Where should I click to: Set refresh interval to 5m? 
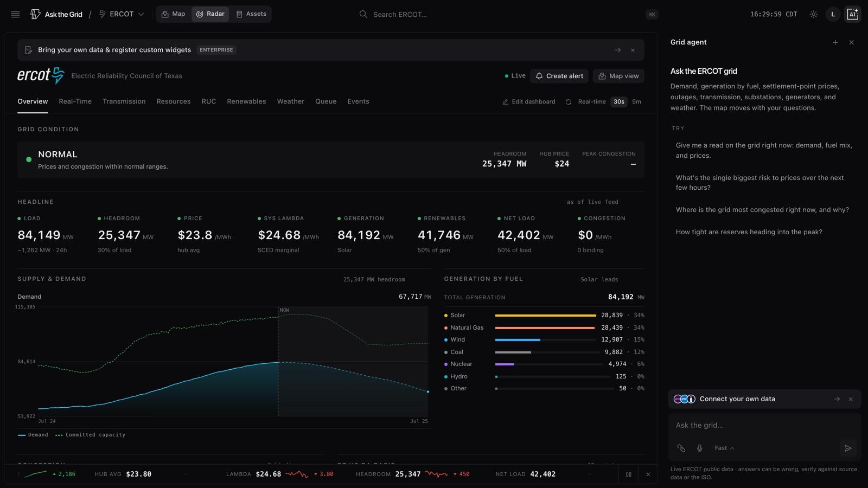(636, 102)
